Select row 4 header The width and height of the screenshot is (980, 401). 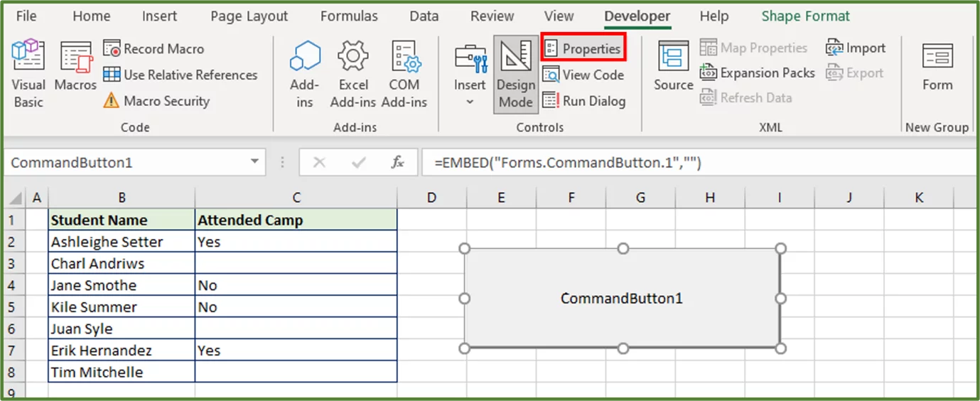point(16,285)
